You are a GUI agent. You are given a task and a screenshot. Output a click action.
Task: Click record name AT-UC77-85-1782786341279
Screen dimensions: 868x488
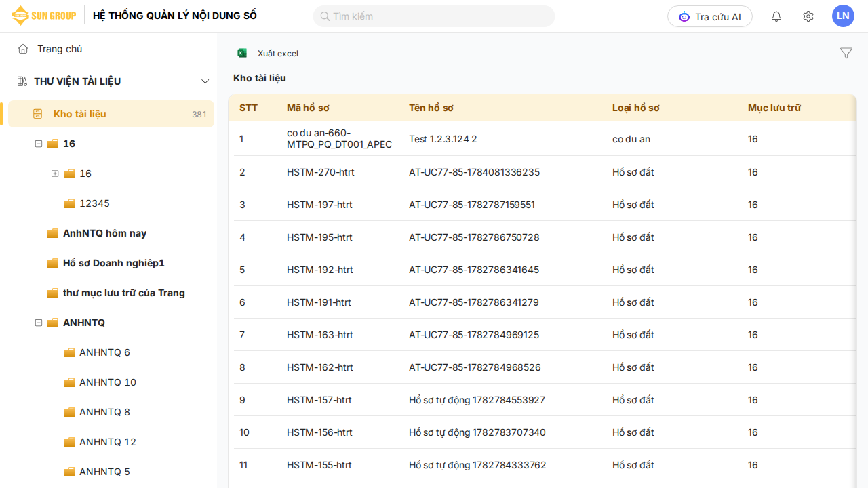click(x=474, y=302)
